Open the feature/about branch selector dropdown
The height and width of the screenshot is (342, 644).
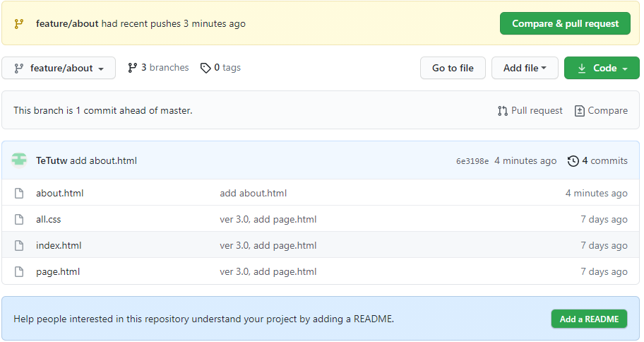tap(59, 69)
